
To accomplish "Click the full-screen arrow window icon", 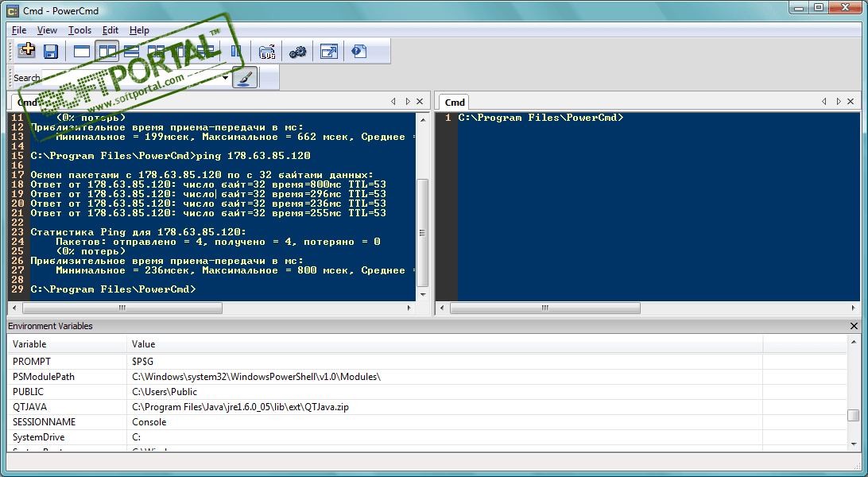I will point(329,52).
